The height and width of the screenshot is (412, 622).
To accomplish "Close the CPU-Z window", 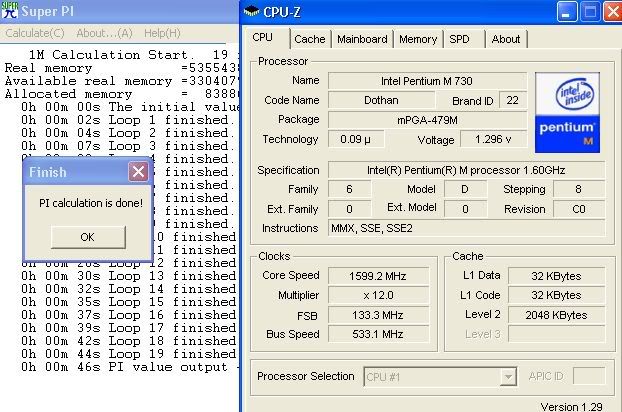I will [612, 11].
